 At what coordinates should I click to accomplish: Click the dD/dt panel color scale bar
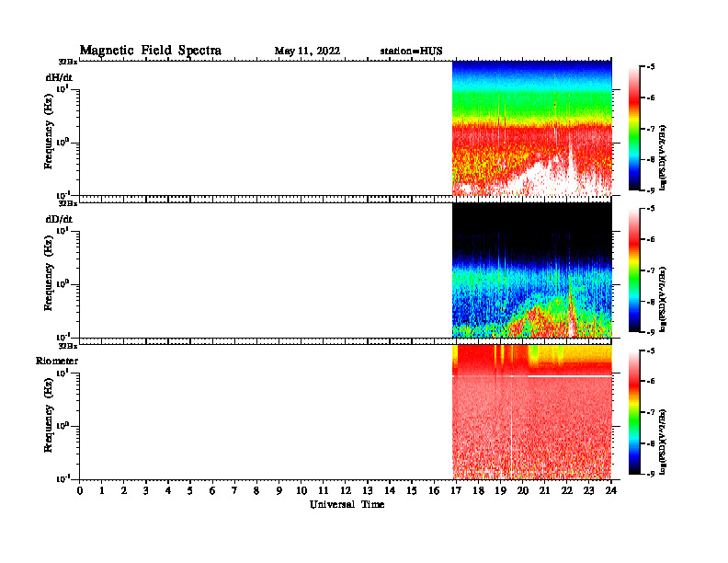[x=634, y=270]
